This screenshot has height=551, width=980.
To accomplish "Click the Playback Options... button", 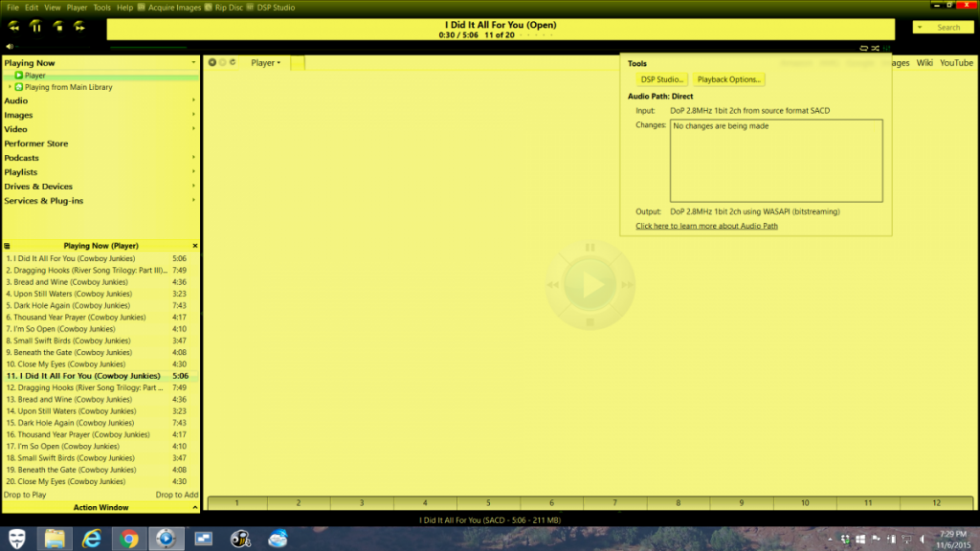I will [x=728, y=79].
